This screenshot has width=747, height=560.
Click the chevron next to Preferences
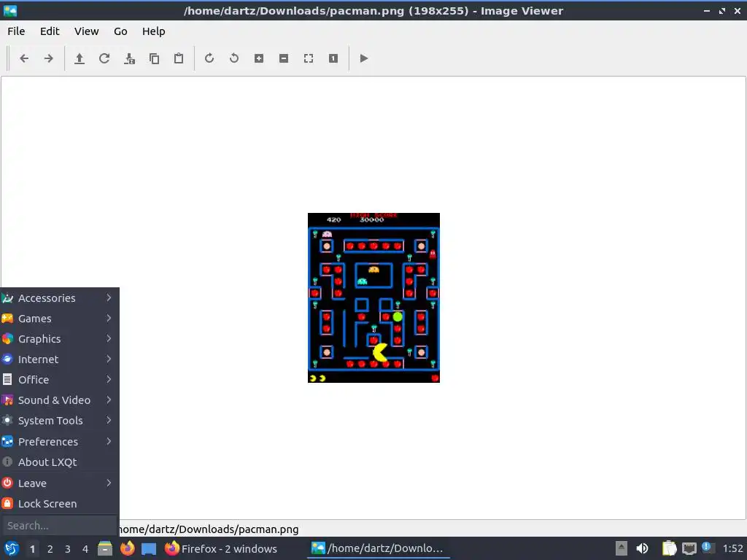tap(109, 441)
